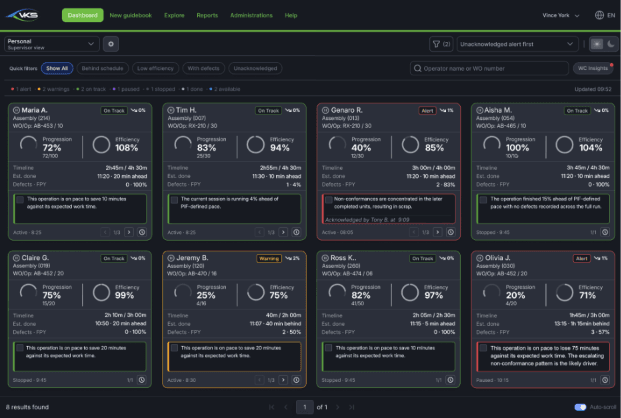Viewport: 621px width, 418px height.
Task: Click the Progression gauge on Olivia J. card
Action: [491, 292]
